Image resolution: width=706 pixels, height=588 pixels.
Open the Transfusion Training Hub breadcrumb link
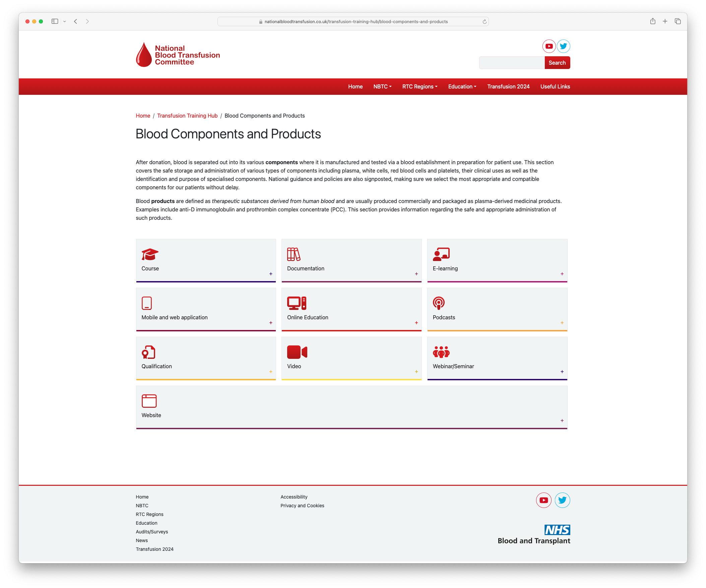pyautogui.click(x=187, y=115)
